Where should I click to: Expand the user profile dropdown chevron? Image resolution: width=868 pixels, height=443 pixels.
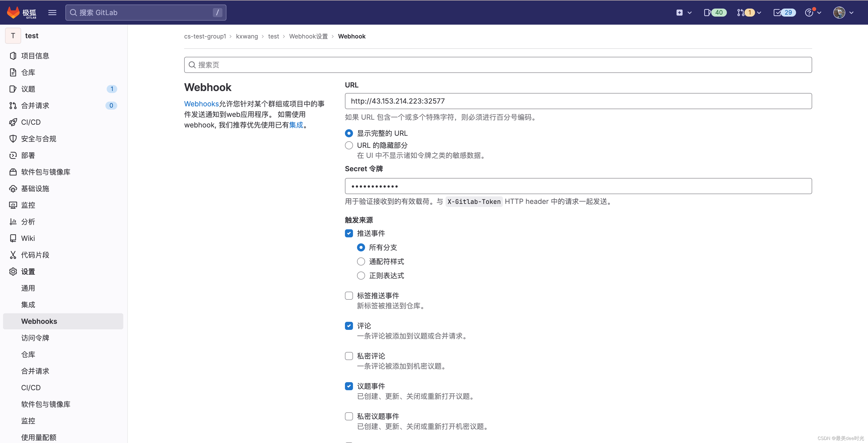tap(851, 13)
